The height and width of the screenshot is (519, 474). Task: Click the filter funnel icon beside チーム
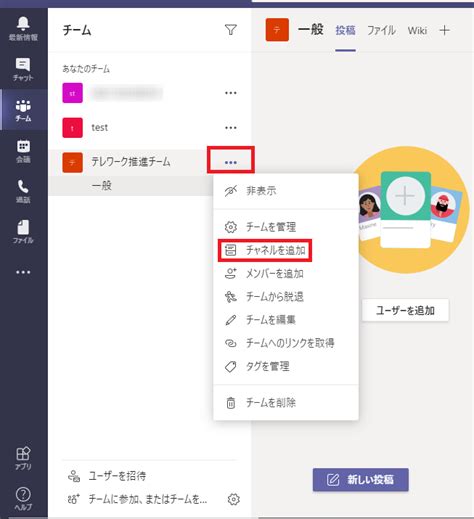pyautogui.click(x=231, y=30)
